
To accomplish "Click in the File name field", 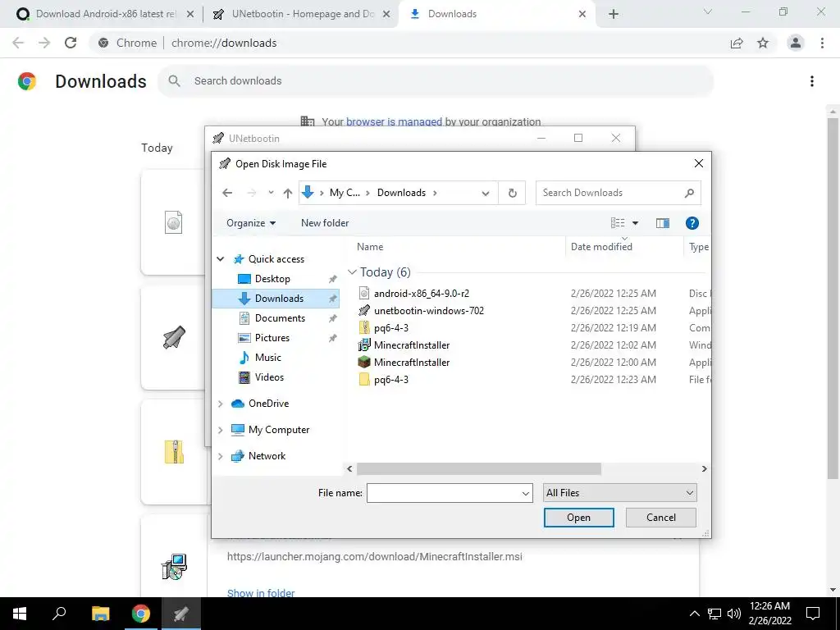I will pyautogui.click(x=444, y=493).
